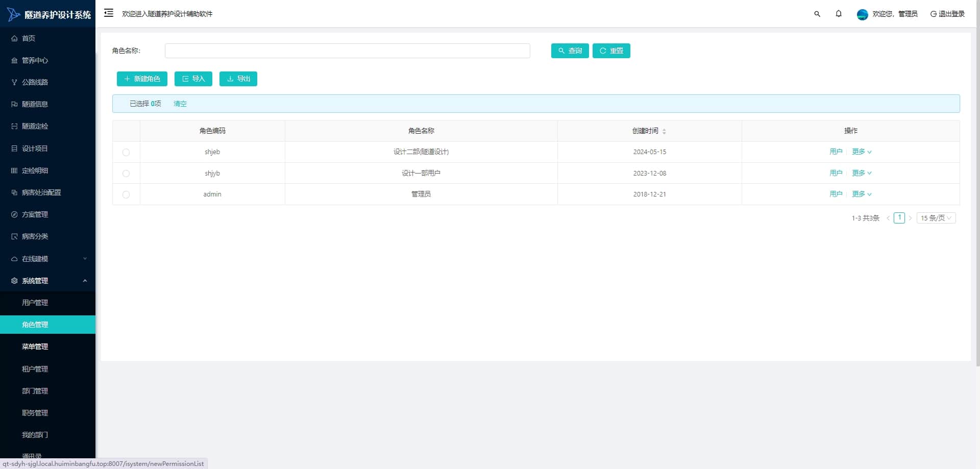The width and height of the screenshot is (980, 469).
Task: Click the 系统管理 gear icon
Action: coord(14,281)
